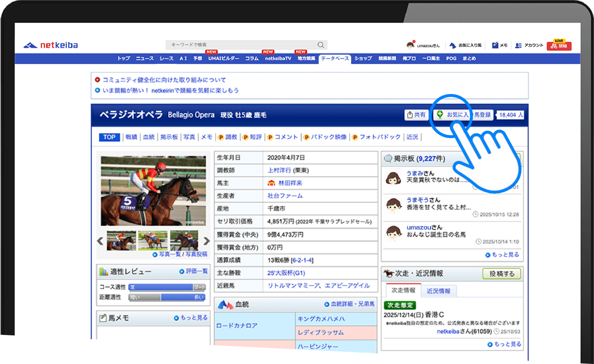This screenshot has height=364, width=594.
Task: Select データベース in the navigation bar
Action: point(335,59)
